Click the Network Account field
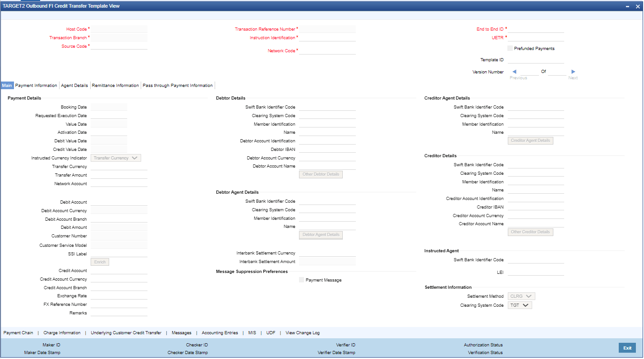The image size is (644, 359). 119,183
